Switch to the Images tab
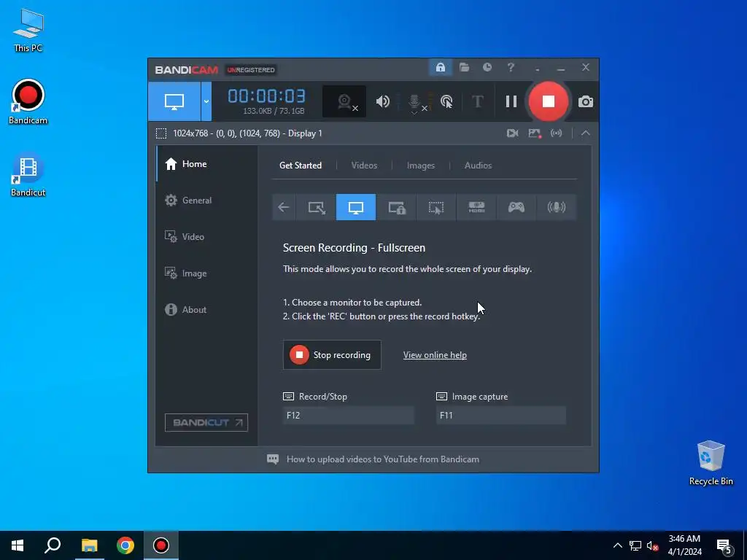Viewport: 747px width, 560px height. pyautogui.click(x=421, y=166)
